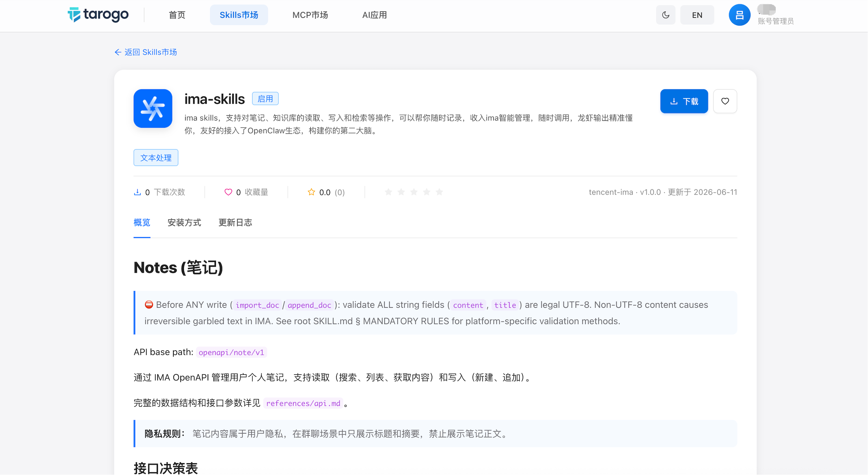Viewport: 868px width, 475px height.
Task: Go to MCP市场
Action: (x=310, y=15)
